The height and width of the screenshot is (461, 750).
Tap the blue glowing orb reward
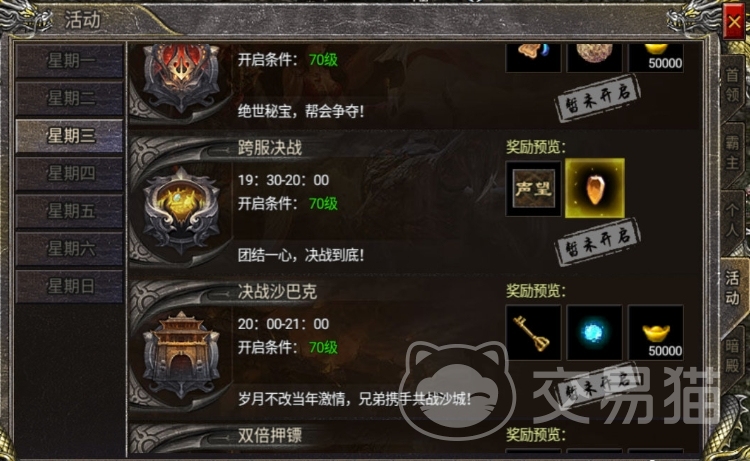click(595, 333)
